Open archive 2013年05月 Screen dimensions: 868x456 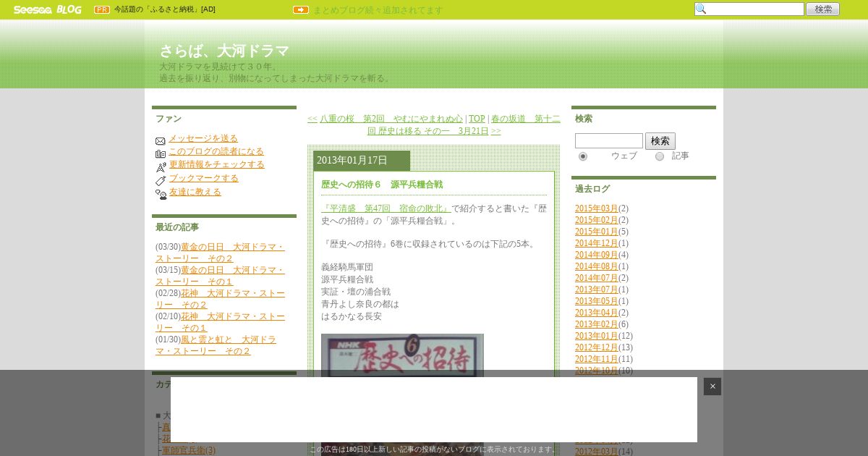tap(597, 301)
